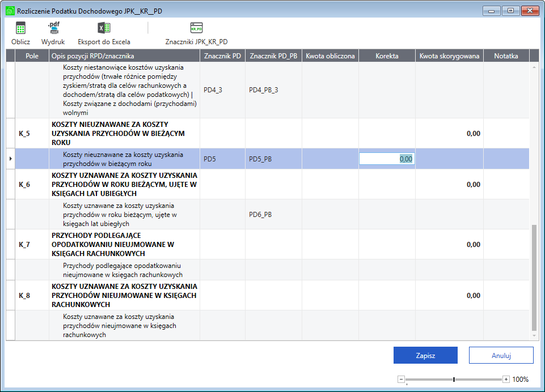Open Znaczniki JPK_KR_PD tags
This screenshot has width=545, height=392.
(x=196, y=29)
